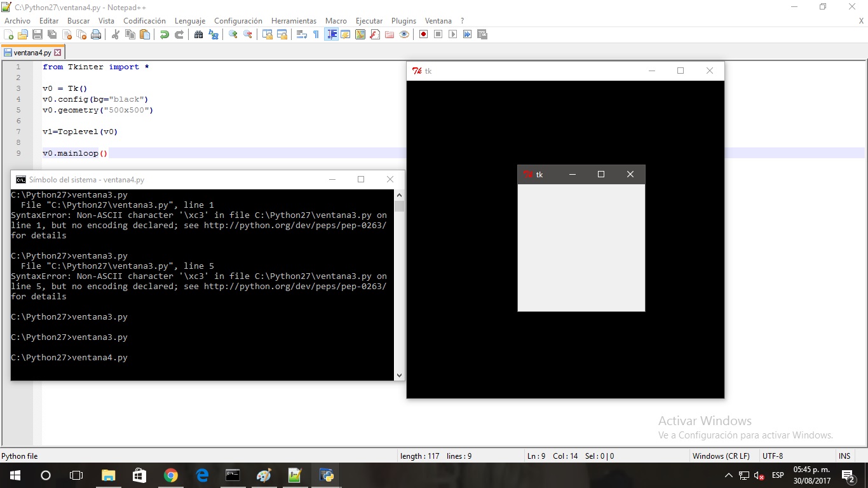
Task: Open the Plugins menu
Action: [x=403, y=20]
